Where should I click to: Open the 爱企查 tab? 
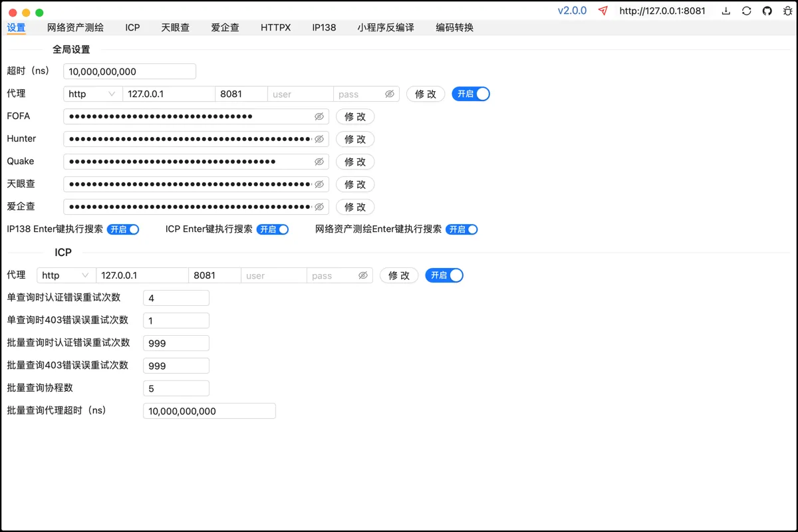click(225, 28)
